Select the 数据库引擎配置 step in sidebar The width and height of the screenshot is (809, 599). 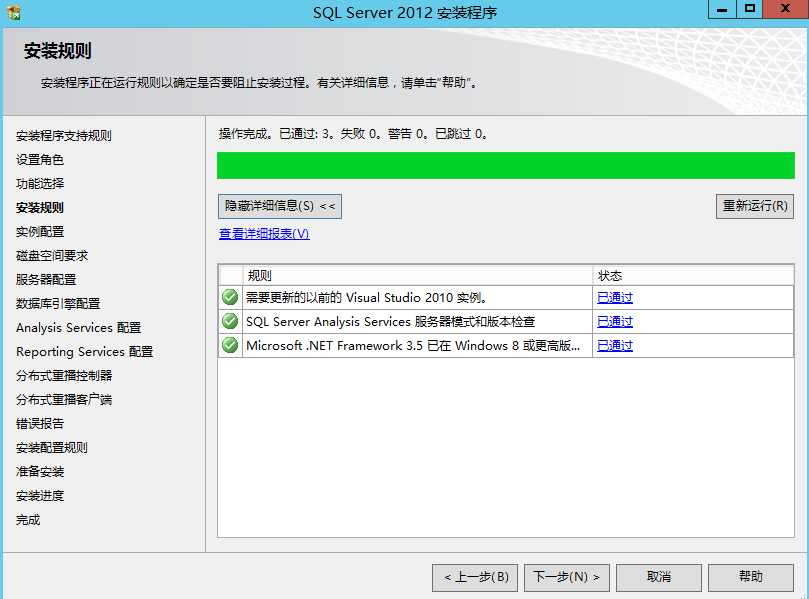coord(58,304)
